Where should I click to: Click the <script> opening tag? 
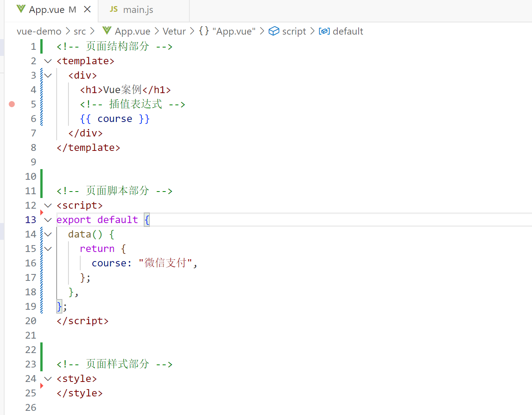tap(80, 205)
